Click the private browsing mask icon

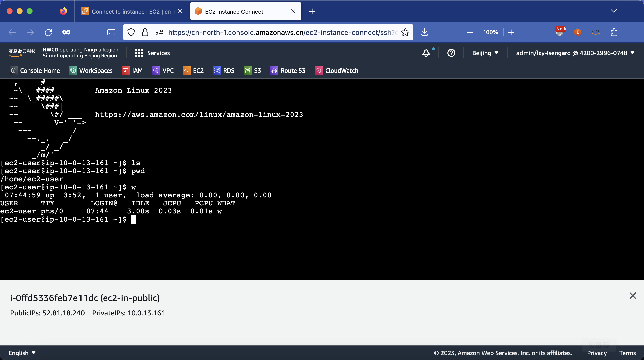(x=66, y=32)
